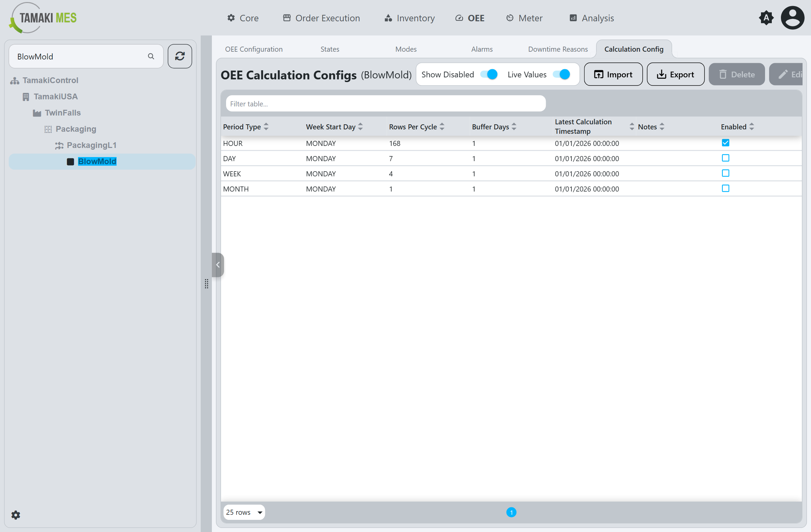The width and height of the screenshot is (811, 532).
Task: Click the Delete button
Action: tap(737, 74)
